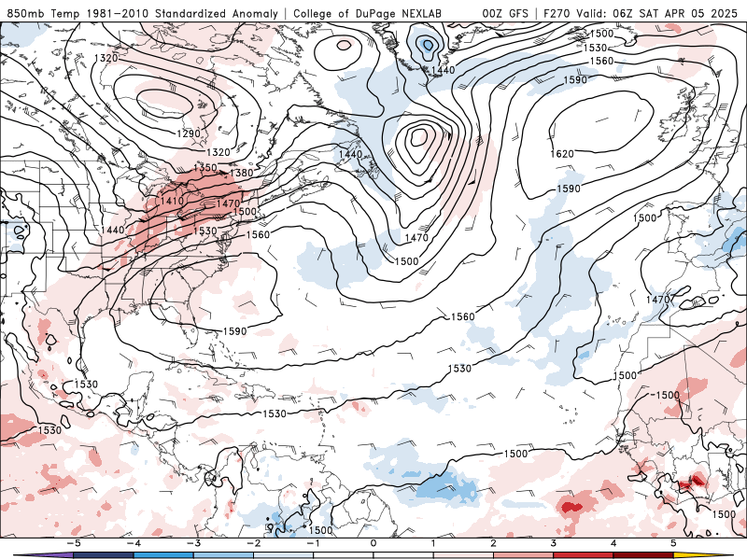Viewport: 747px width, 560px height.
Task: Click the positive 2 colorbar tick label
Action: (x=493, y=543)
